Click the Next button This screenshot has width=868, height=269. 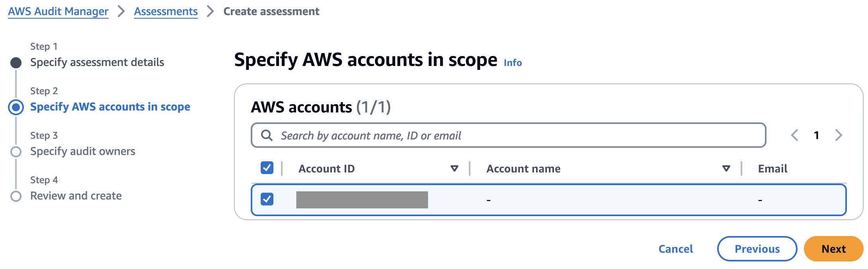[x=833, y=248]
